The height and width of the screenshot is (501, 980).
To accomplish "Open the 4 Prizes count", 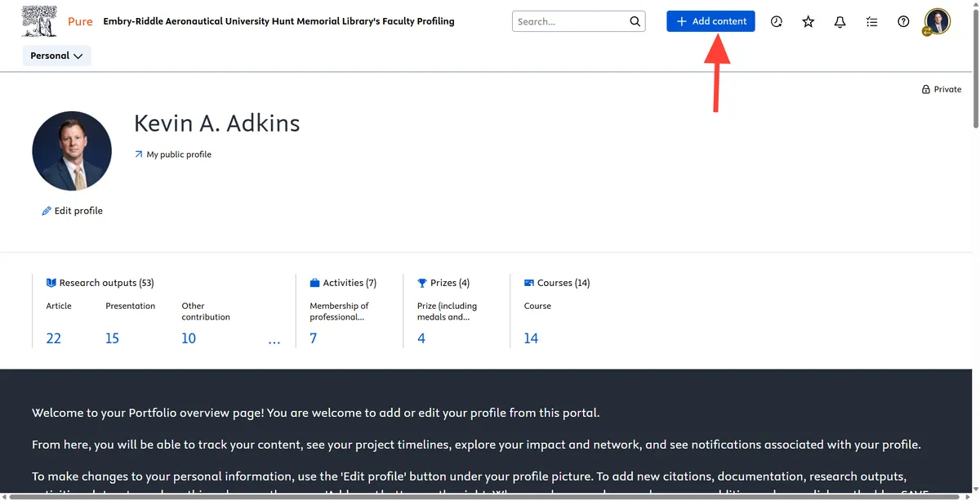I will coord(421,338).
